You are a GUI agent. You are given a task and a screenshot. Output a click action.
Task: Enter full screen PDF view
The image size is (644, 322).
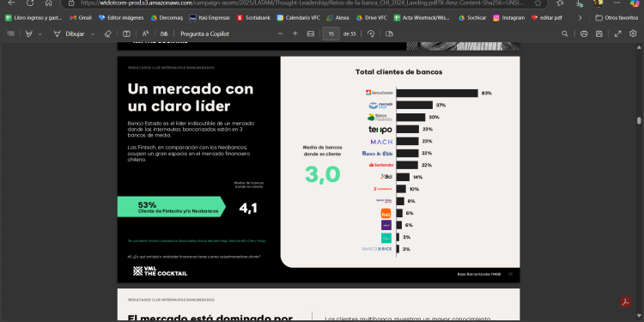coord(617,33)
